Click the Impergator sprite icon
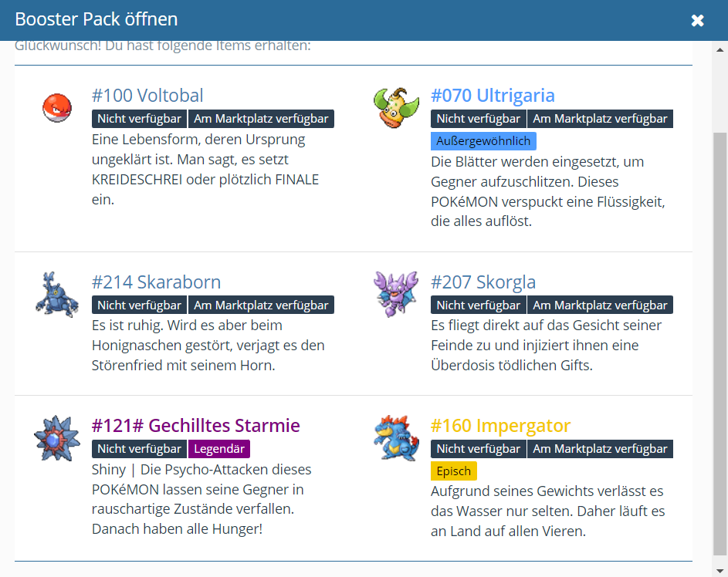The image size is (728, 577). tap(396, 438)
